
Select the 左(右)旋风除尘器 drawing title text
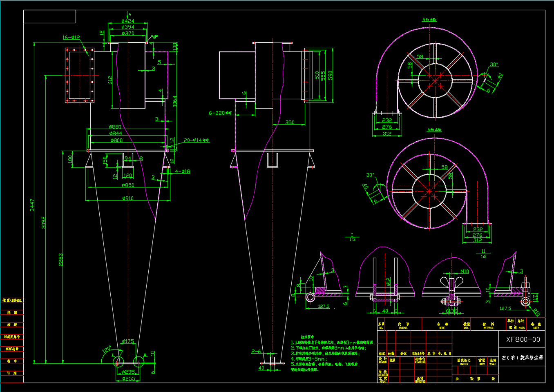pos(522,357)
